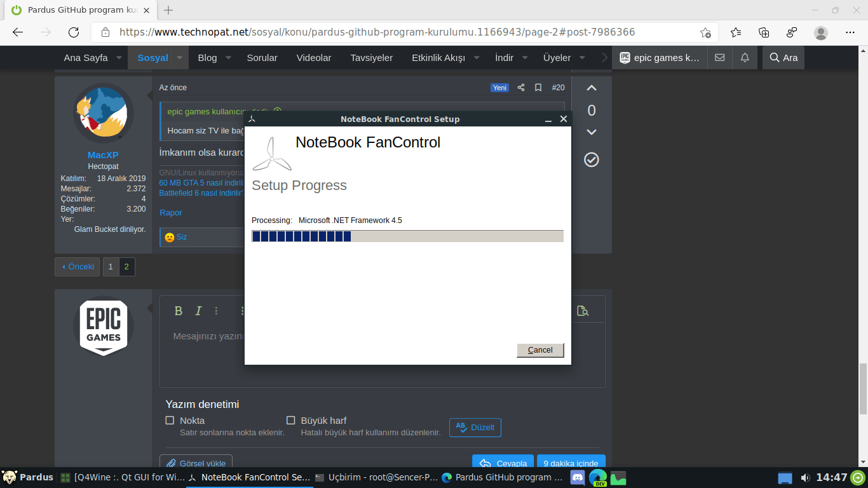Downvote MacXP's post with the down arrow
The image size is (868, 488).
(x=592, y=132)
